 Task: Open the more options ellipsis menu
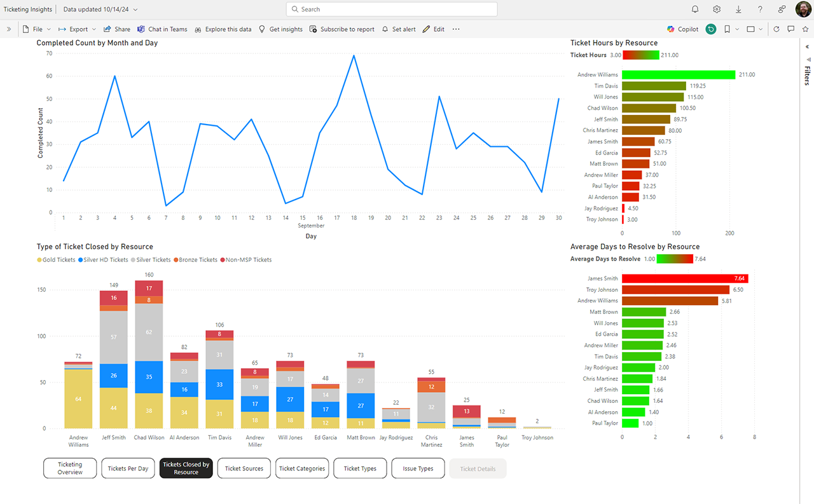(x=456, y=29)
